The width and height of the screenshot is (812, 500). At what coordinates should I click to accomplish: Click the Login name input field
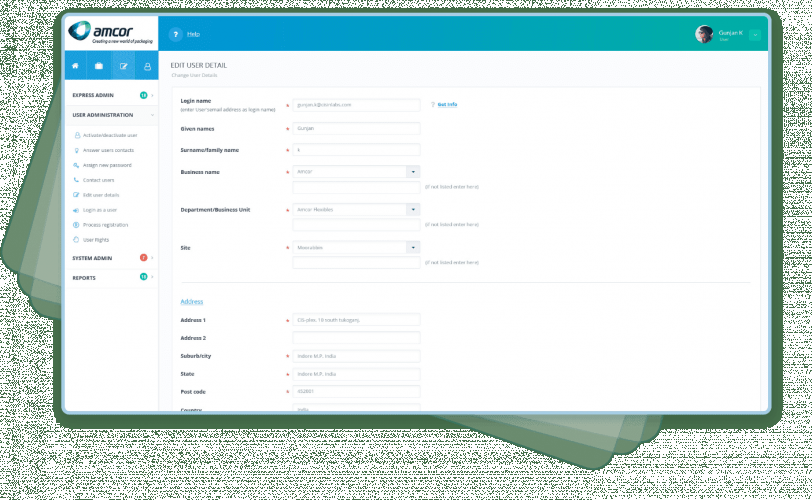356,105
